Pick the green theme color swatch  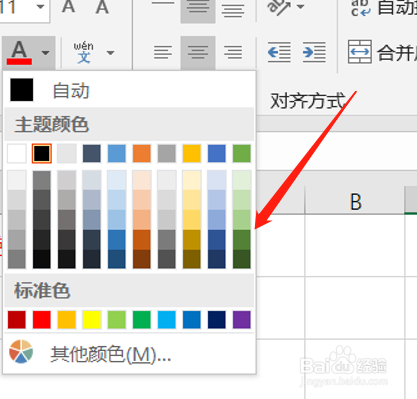(242, 153)
